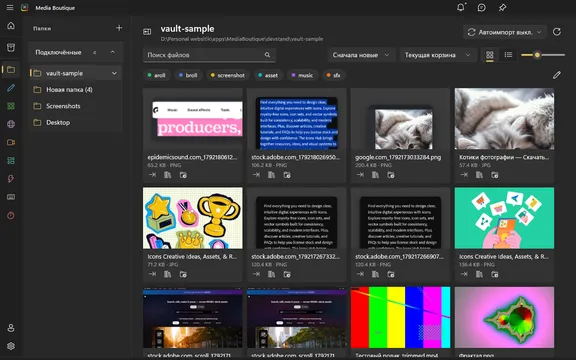
Task: Click the stock.adobe.com_179217266907 file name
Action: tap(399, 256)
